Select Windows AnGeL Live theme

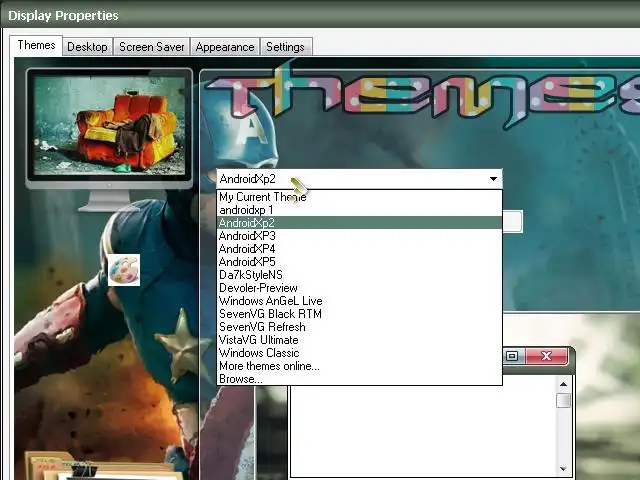(x=359, y=301)
